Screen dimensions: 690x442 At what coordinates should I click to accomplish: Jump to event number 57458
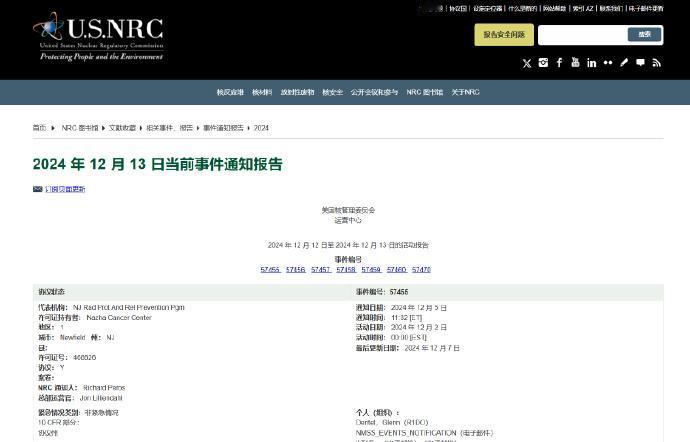pyautogui.click(x=346, y=269)
